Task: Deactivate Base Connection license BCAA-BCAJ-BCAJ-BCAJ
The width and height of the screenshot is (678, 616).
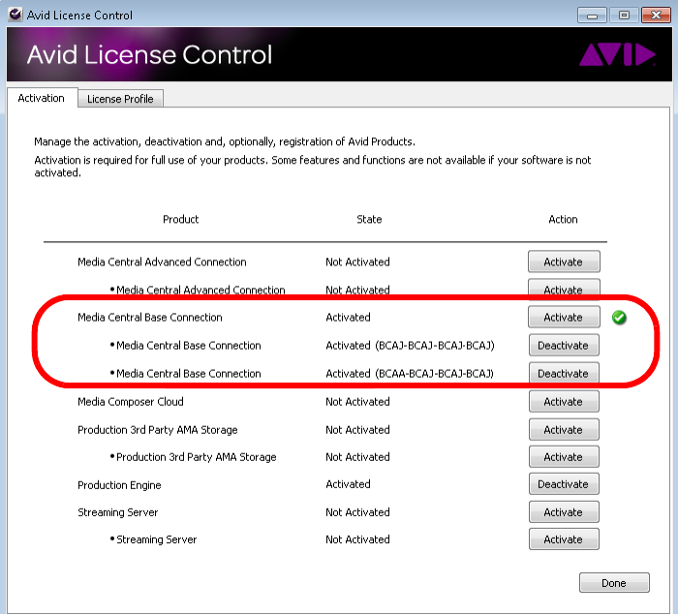Action: [x=564, y=373]
